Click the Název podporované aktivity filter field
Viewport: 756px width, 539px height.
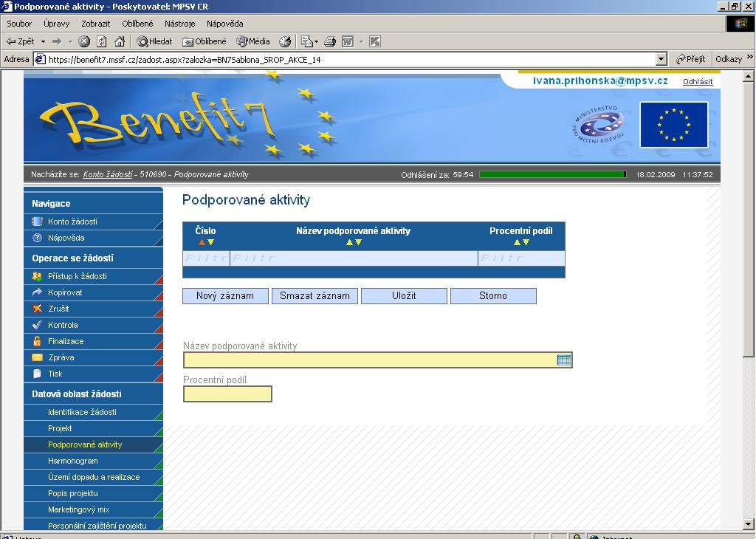tap(354, 258)
